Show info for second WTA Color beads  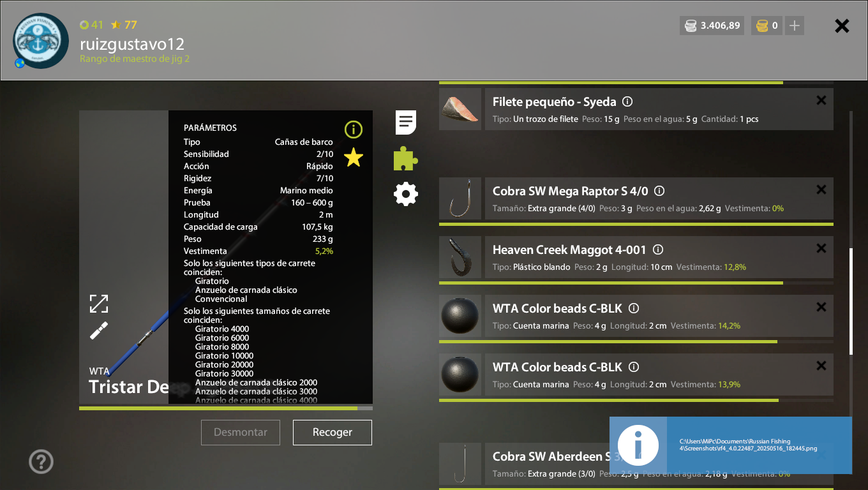click(x=634, y=367)
